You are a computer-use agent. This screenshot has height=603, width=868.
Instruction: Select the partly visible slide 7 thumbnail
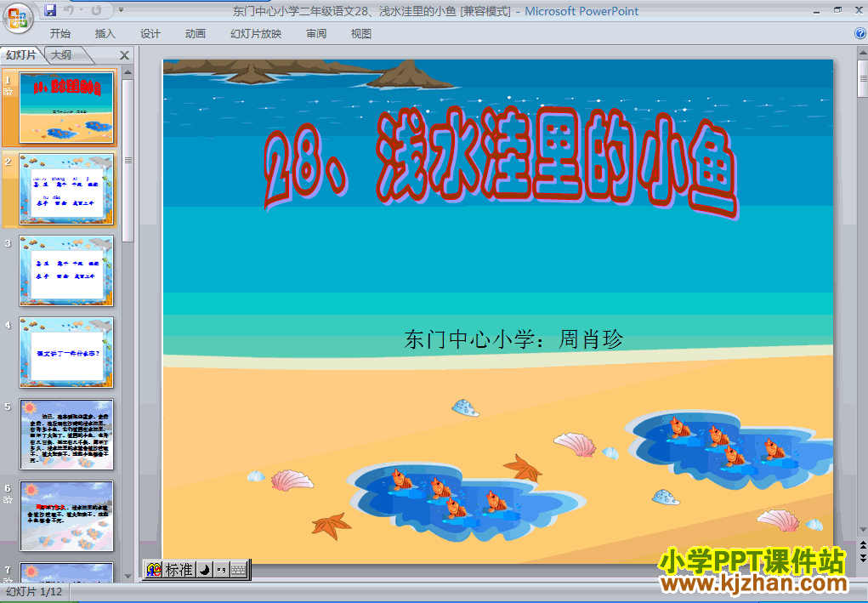[66, 572]
